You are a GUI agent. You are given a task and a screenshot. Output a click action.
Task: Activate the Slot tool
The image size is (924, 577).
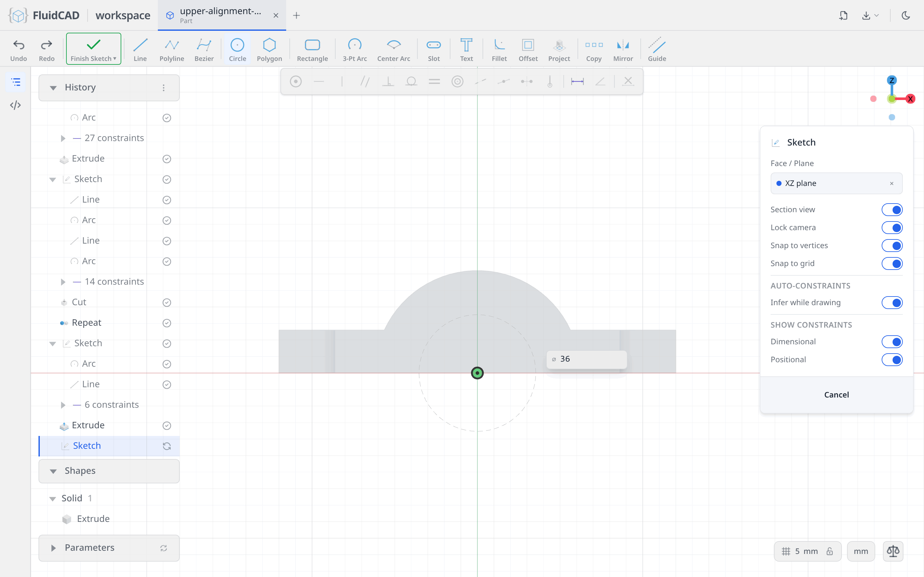coord(433,50)
